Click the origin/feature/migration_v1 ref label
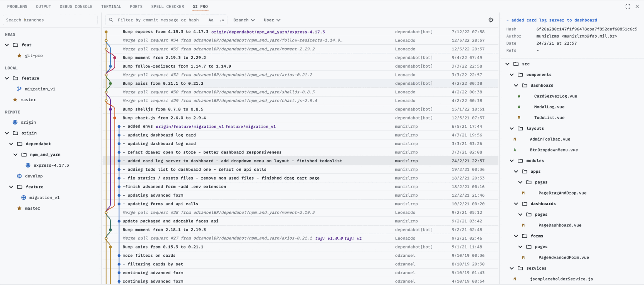 [x=190, y=127]
